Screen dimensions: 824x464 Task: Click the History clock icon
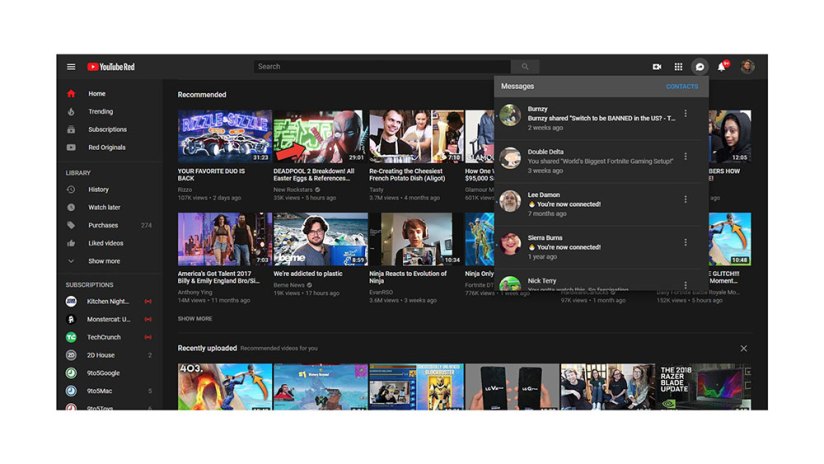pyautogui.click(x=71, y=189)
